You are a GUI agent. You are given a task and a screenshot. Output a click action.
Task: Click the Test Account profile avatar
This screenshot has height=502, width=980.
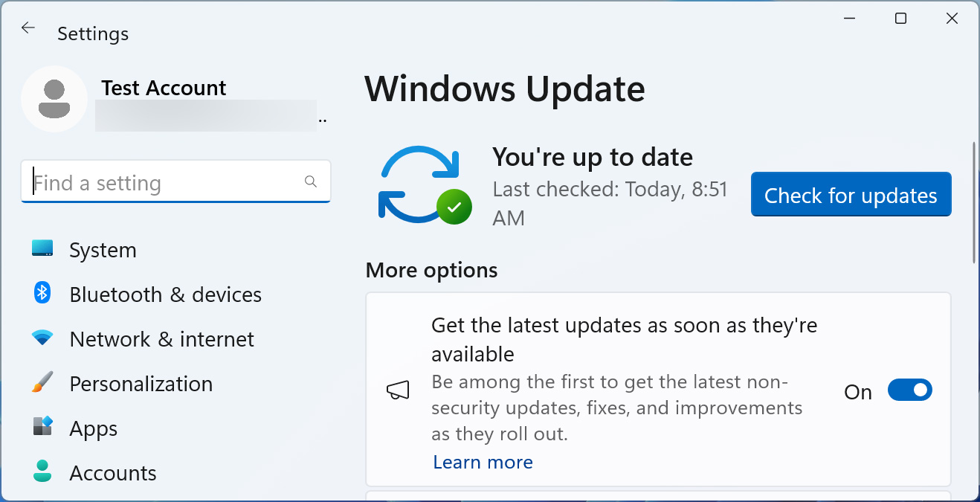tap(54, 99)
